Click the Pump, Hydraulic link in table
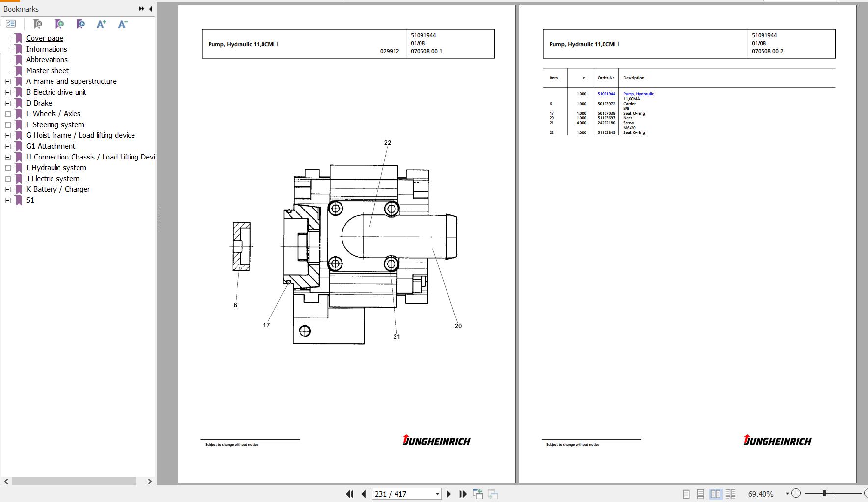This screenshot has width=868, height=502. click(638, 94)
